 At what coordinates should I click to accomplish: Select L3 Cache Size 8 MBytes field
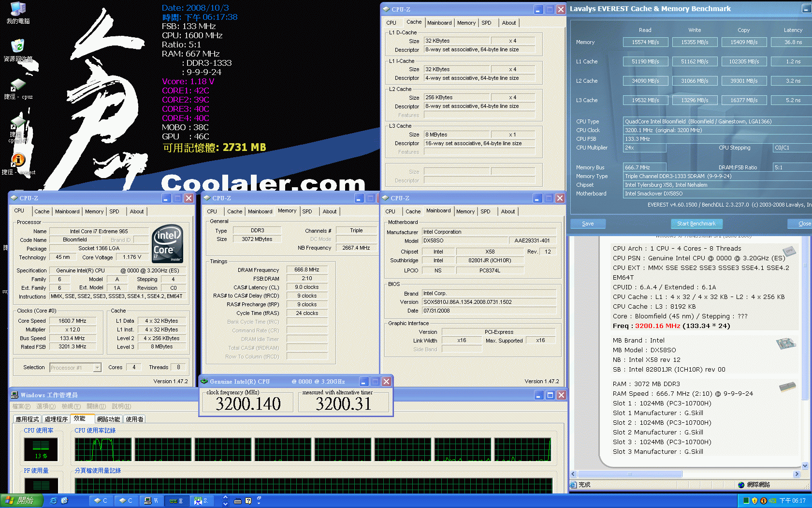(457, 134)
